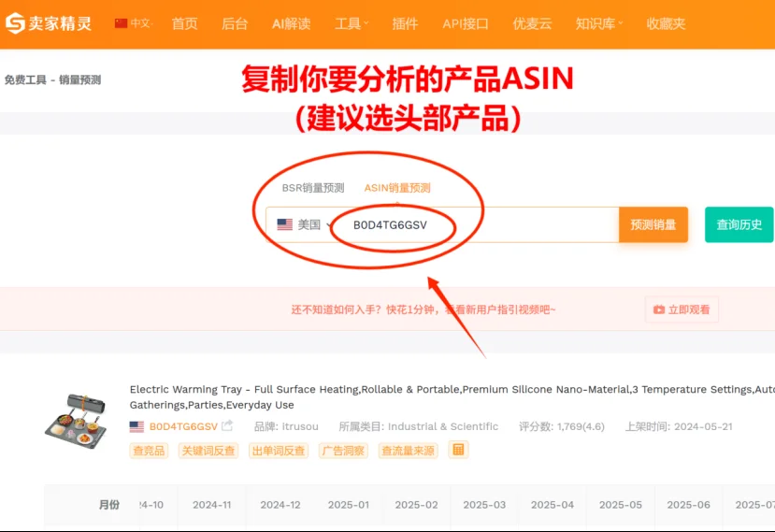775x532 pixels.
Task: Open the Electric Warming Tray product title
Action: pyautogui.click(x=452, y=397)
